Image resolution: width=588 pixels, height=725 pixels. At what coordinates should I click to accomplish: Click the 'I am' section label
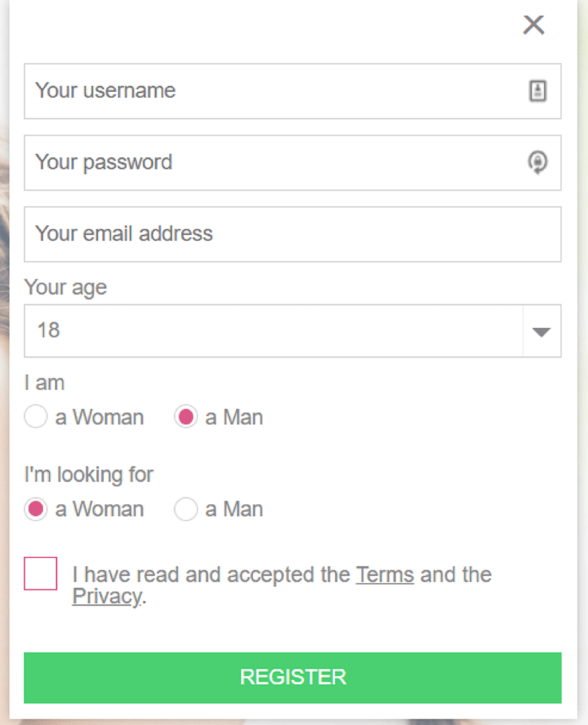coord(44,382)
